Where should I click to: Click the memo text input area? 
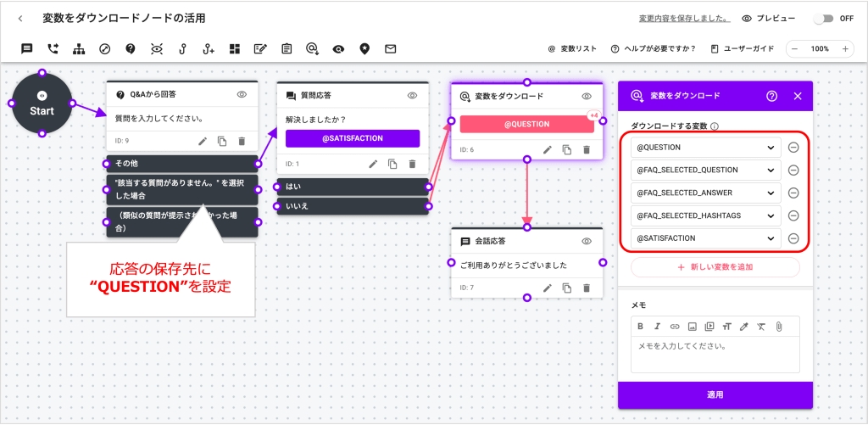(x=715, y=354)
